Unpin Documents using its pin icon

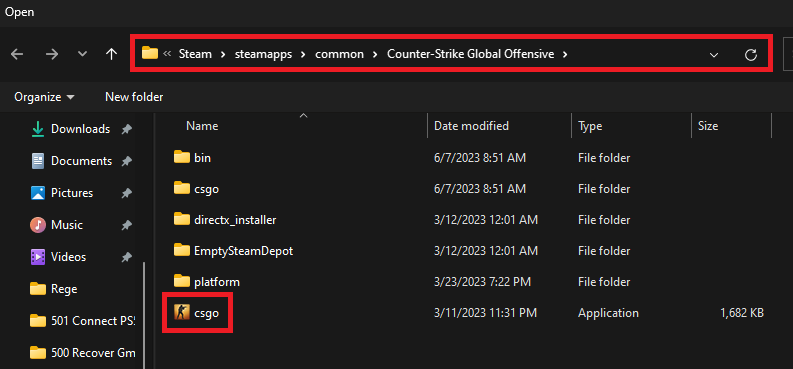pos(126,161)
